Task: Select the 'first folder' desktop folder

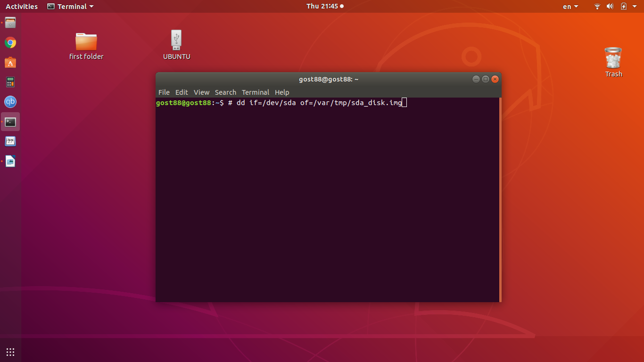Action: pyautogui.click(x=86, y=42)
